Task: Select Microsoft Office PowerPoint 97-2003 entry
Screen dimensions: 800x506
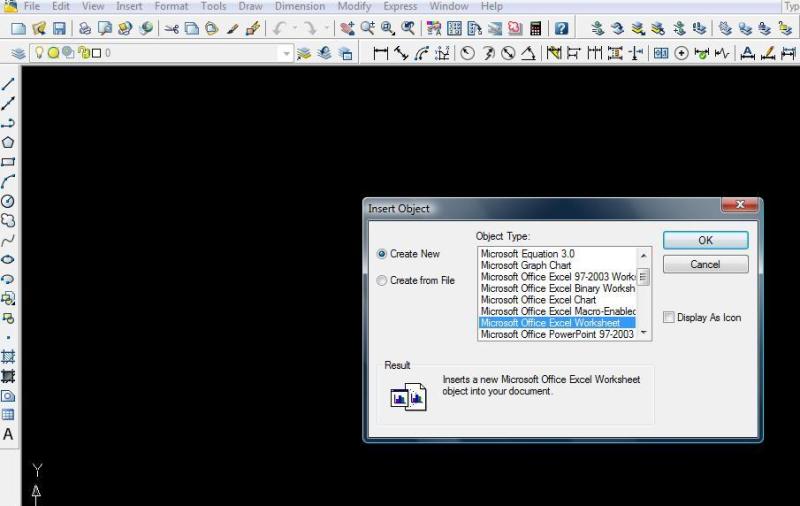Action: [557, 335]
